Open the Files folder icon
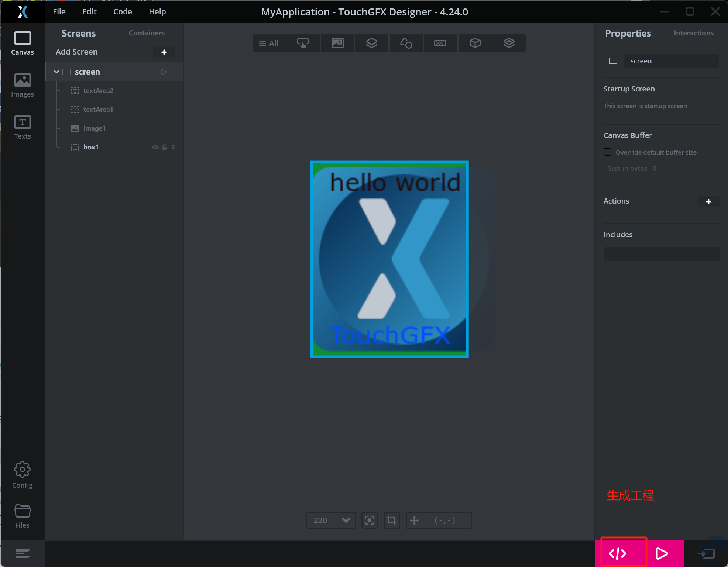The image size is (728, 567). coord(23,516)
